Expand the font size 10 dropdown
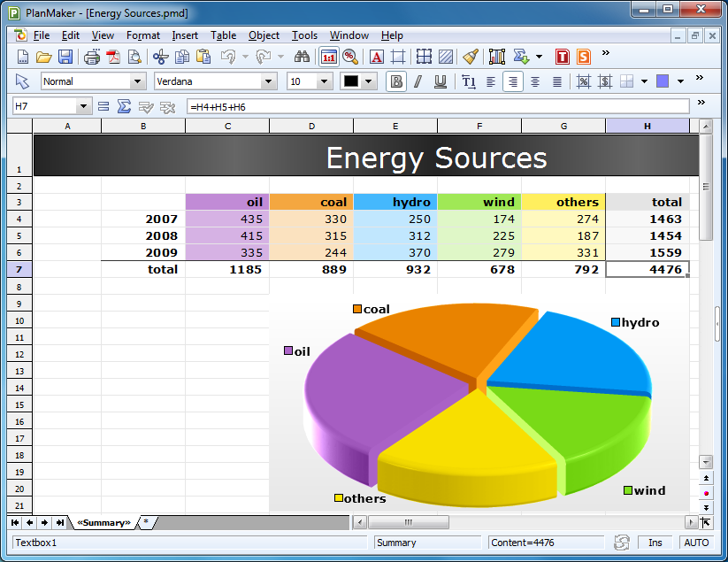This screenshot has height=562, width=728. tap(323, 81)
